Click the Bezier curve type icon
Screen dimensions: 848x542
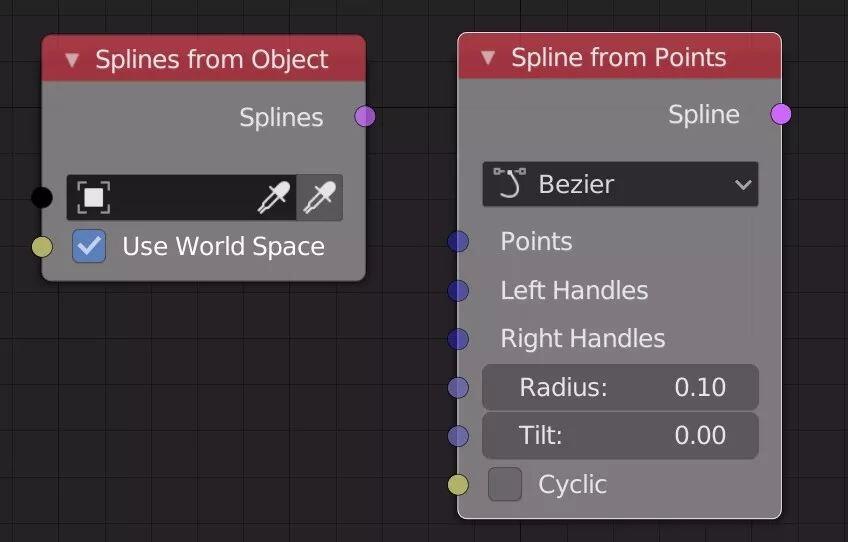click(509, 183)
